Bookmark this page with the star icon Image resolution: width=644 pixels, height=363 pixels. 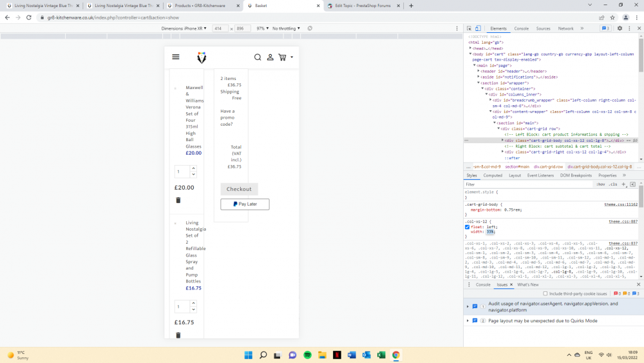point(612,17)
